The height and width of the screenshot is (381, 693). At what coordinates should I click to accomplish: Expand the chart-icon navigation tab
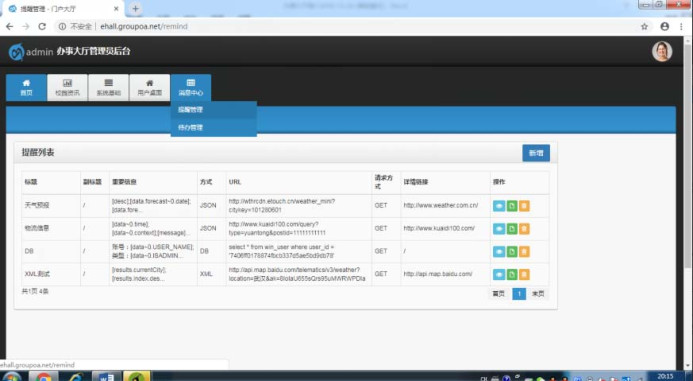pyautogui.click(x=68, y=88)
